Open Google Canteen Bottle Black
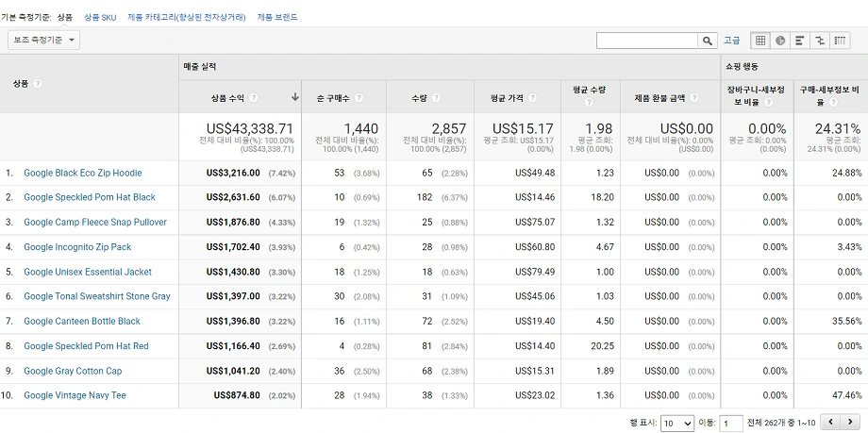The height and width of the screenshot is (433, 868). point(82,321)
